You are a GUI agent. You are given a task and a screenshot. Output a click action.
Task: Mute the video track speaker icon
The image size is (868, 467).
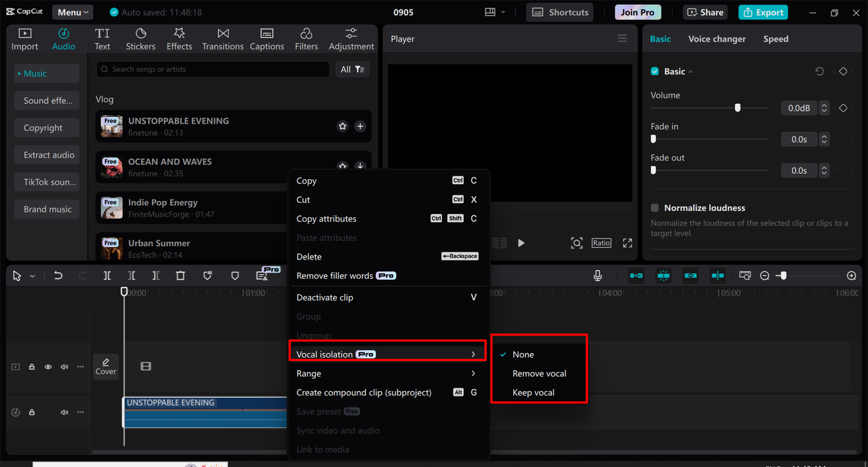coord(64,367)
